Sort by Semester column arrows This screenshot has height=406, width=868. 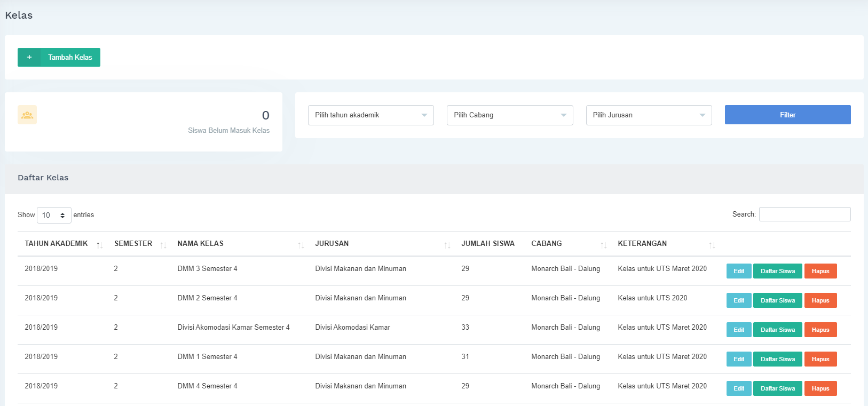click(x=163, y=245)
